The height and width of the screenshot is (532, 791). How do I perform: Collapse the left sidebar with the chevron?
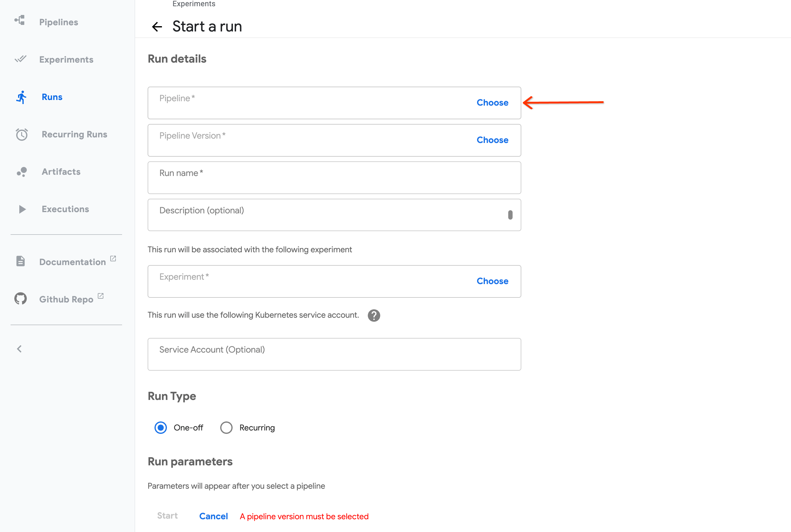(19, 349)
